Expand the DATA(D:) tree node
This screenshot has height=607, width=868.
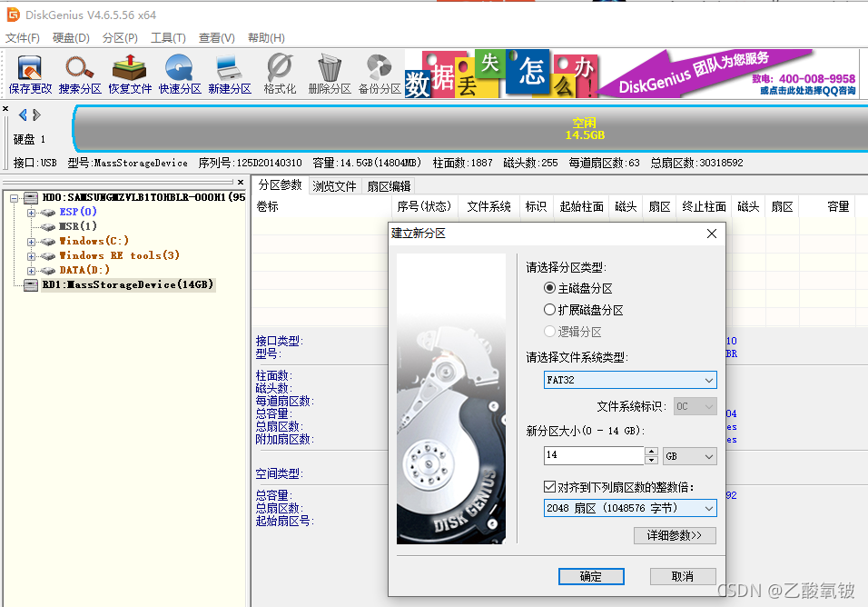31,271
